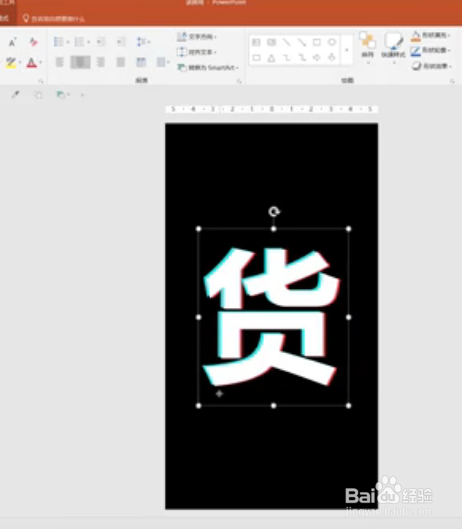Open the Text Direction menu
This screenshot has width=462, height=529.
pos(197,37)
